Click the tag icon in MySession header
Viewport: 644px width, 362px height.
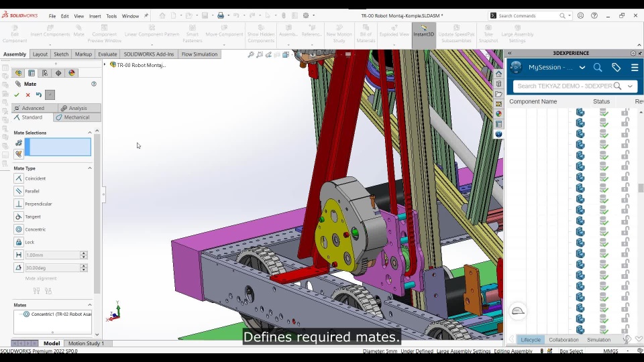tap(616, 67)
